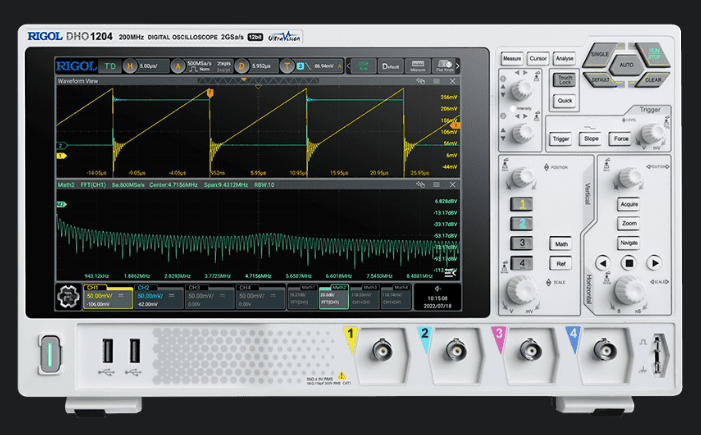Click the vertical SCALE knob

pos(521,289)
